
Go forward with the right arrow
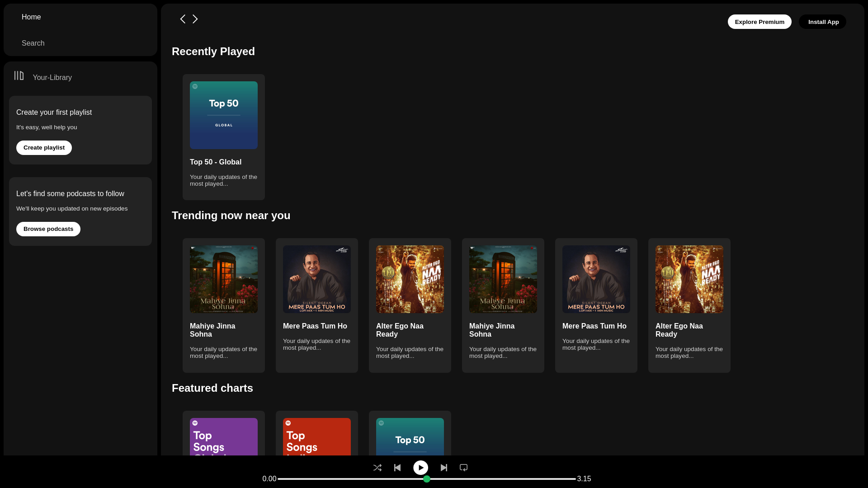click(195, 19)
